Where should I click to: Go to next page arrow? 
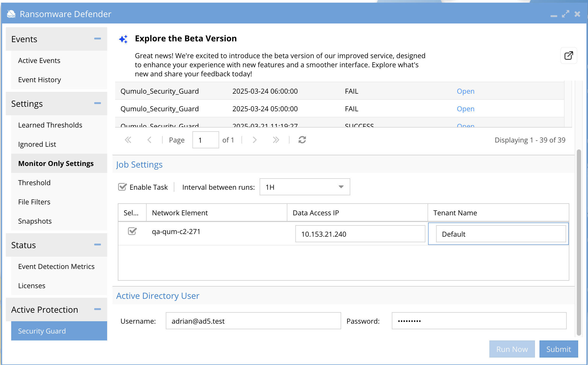[x=255, y=140]
